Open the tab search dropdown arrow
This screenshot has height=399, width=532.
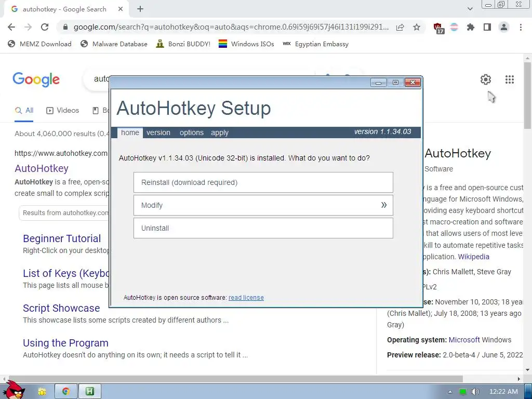point(470,9)
